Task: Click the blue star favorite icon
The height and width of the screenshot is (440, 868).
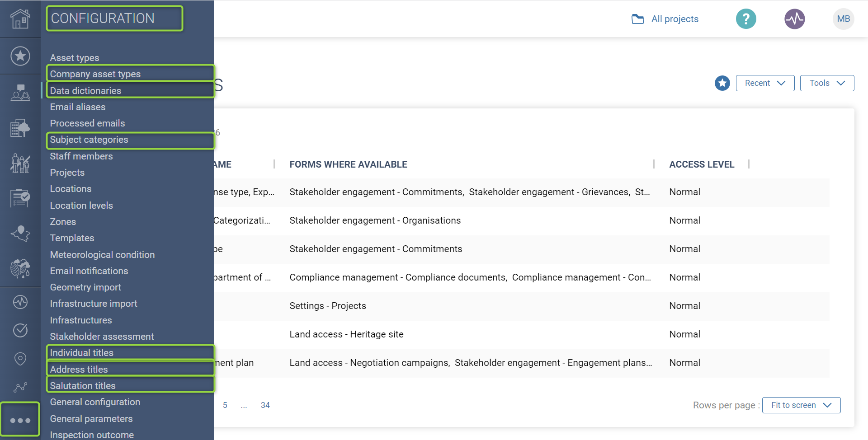Action: click(722, 83)
